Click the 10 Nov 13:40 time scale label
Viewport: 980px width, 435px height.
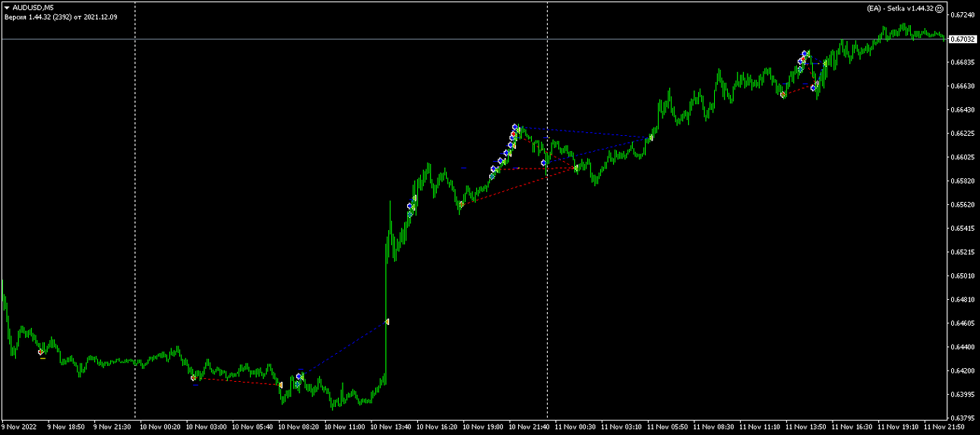pos(391,427)
